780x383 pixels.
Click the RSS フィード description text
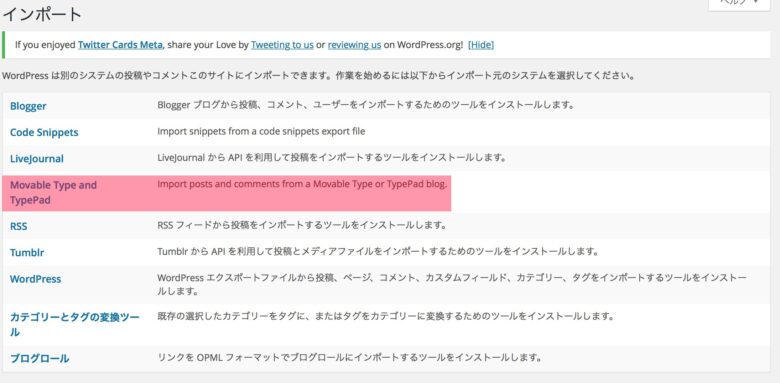(301, 225)
